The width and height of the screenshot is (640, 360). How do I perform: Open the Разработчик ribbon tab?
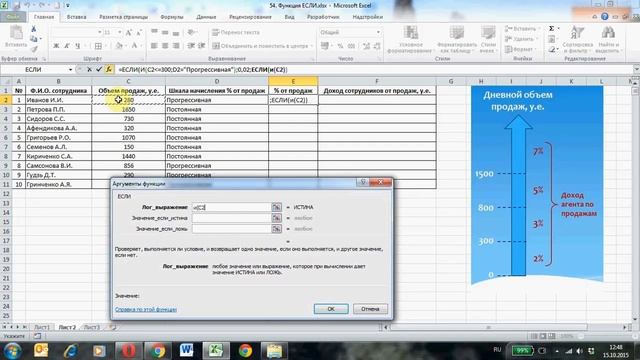point(323,17)
